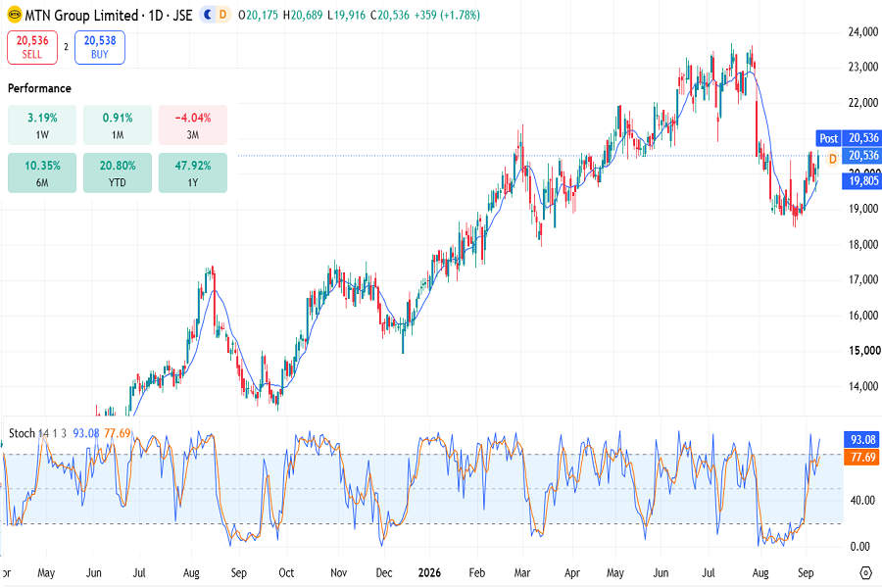
Task: Click the high price H20,689 value
Action: click(303, 16)
